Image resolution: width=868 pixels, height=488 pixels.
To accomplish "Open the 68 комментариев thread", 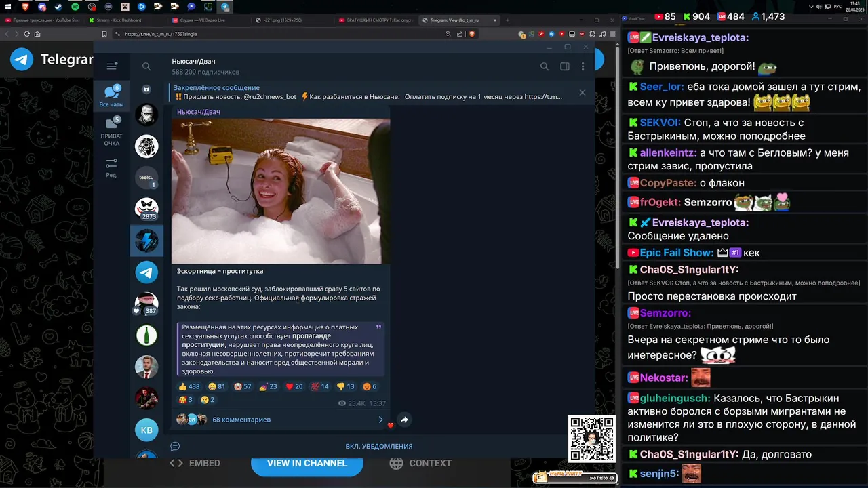I will 280,420.
